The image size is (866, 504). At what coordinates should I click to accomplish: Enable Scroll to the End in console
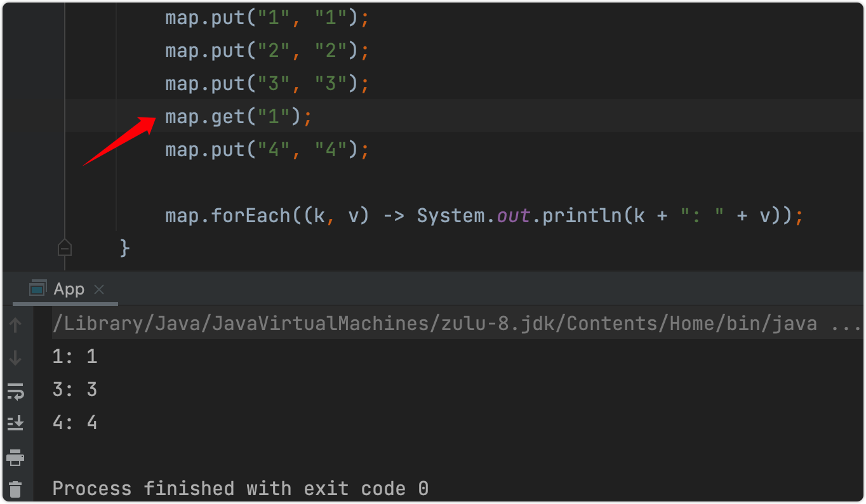[16, 422]
